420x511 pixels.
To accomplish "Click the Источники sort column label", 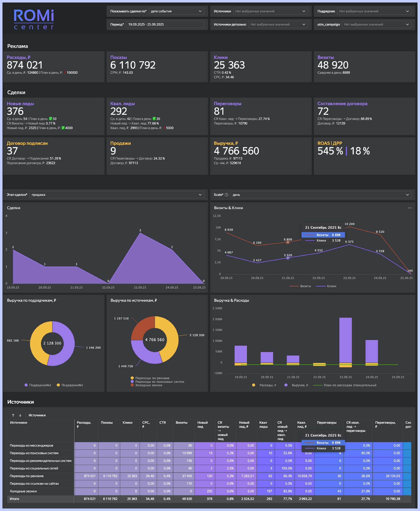I will pyautogui.click(x=37, y=415).
